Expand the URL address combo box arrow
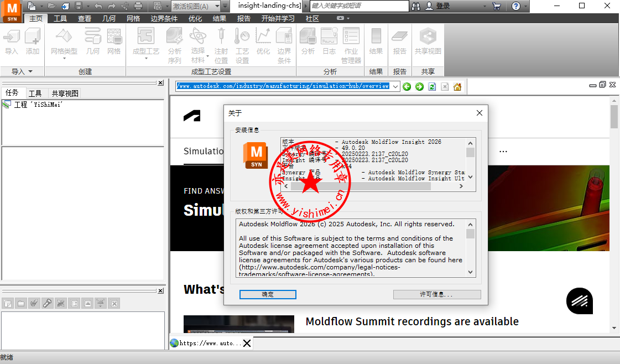This screenshot has width=620, height=364. [x=395, y=87]
